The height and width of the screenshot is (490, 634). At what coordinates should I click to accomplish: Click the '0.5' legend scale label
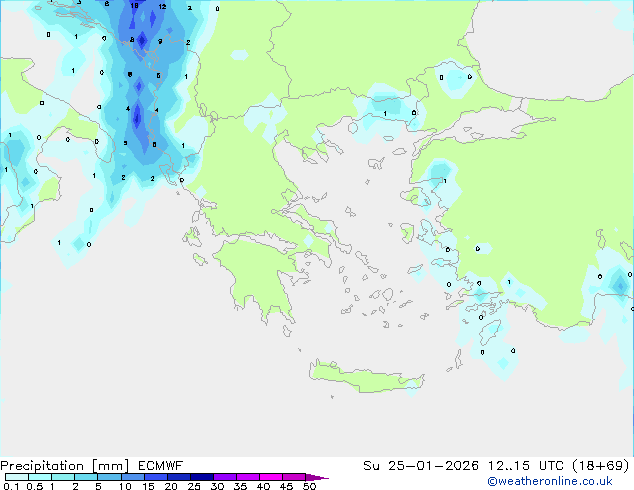click(35, 486)
